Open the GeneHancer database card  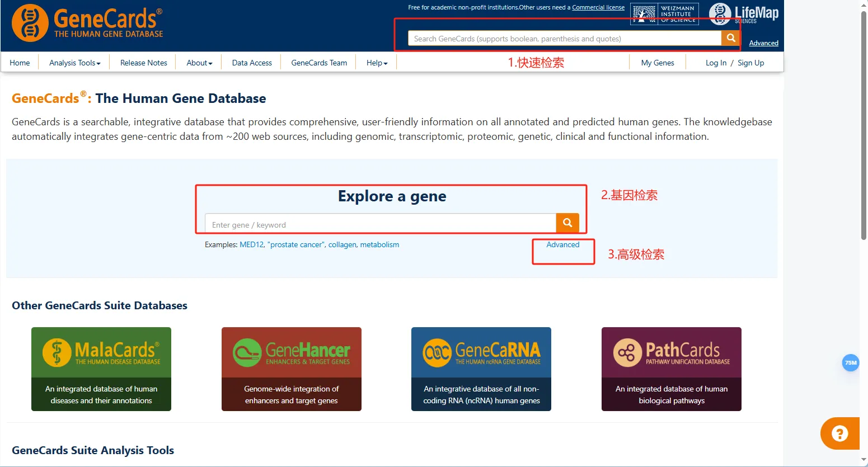coord(292,369)
